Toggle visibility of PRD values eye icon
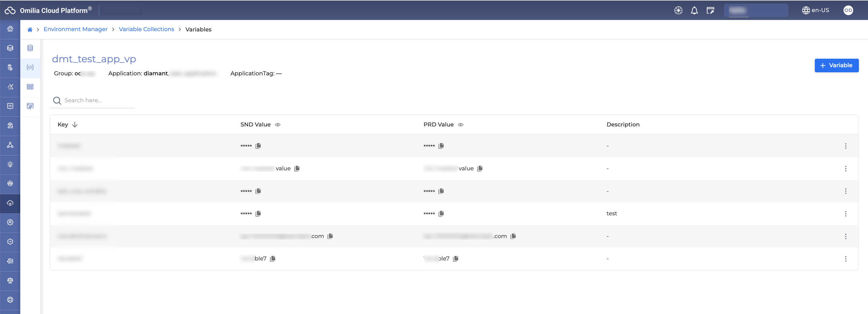868x314 pixels. coord(461,125)
